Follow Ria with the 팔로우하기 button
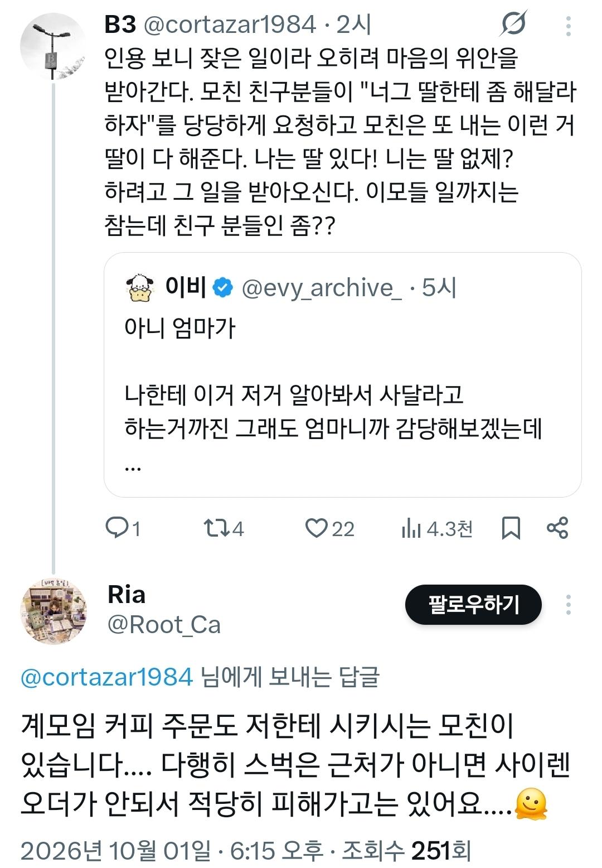 click(473, 605)
